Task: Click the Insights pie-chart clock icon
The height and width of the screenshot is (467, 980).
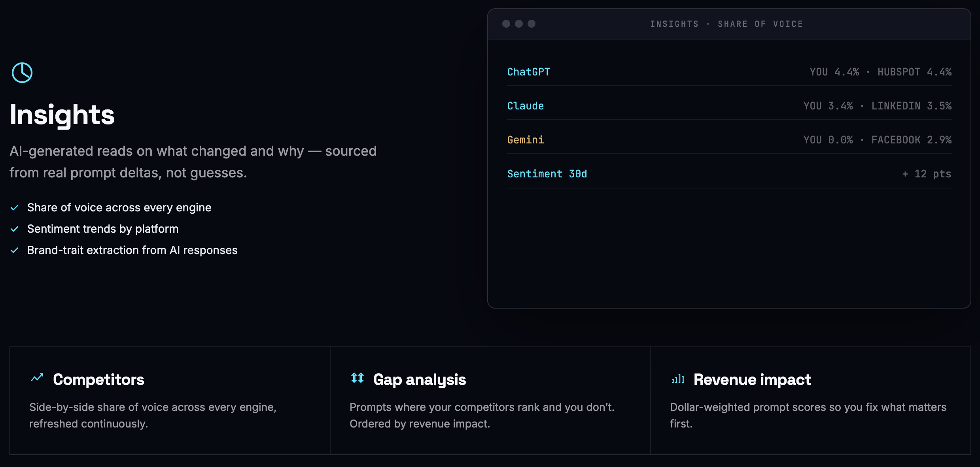Action: coord(22,73)
